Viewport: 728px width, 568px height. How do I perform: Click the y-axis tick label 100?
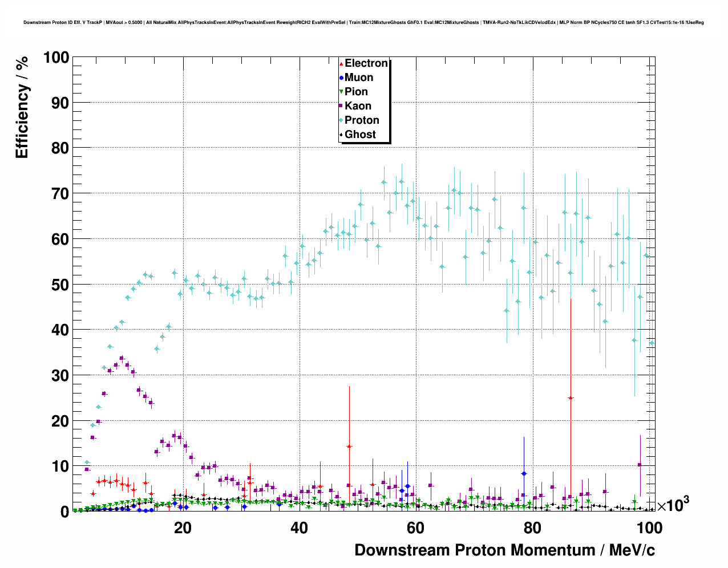(56, 58)
